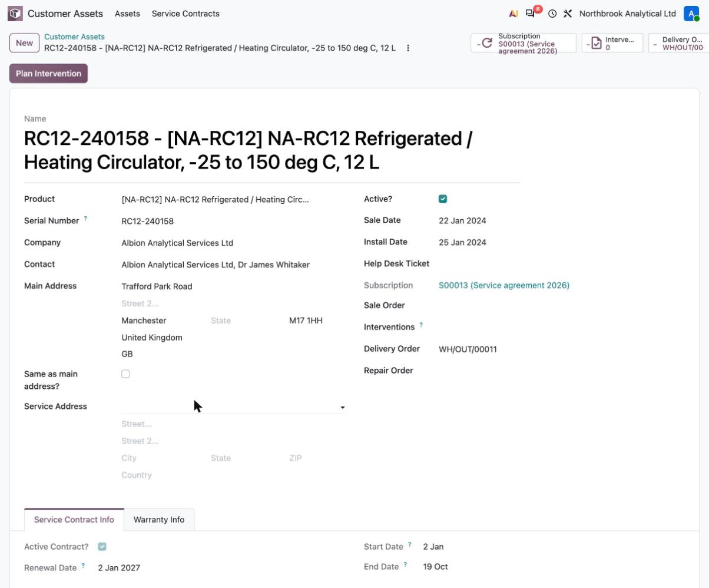Open the user avatar menu
This screenshot has width=709, height=588.
pyautogui.click(x=691, y=14)
